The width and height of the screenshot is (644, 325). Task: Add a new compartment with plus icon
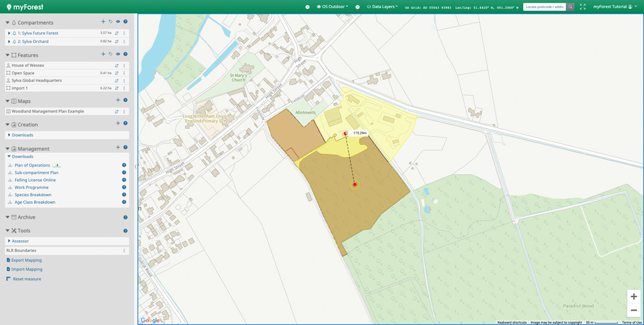pos(103,22)
